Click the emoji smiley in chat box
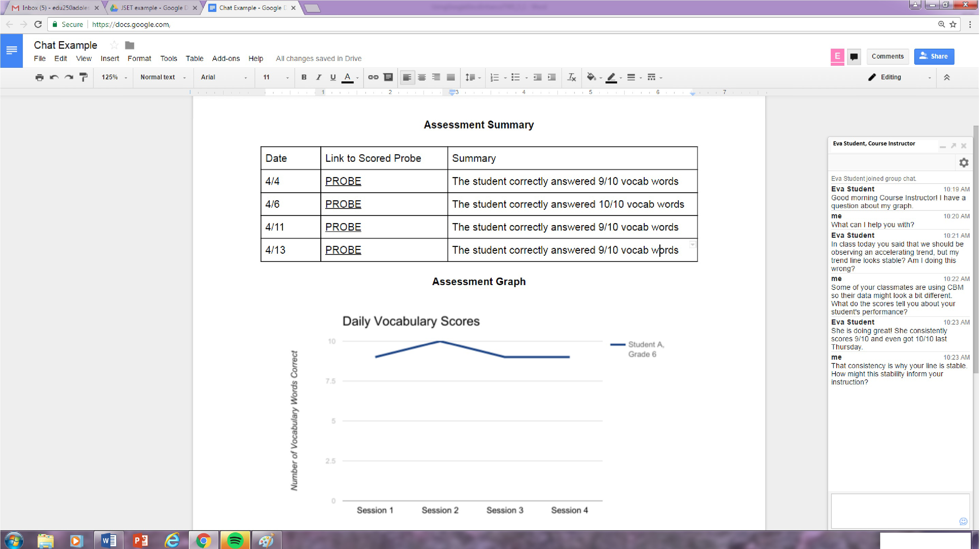This screenshot has height=549, width=980. coord(963,521)
